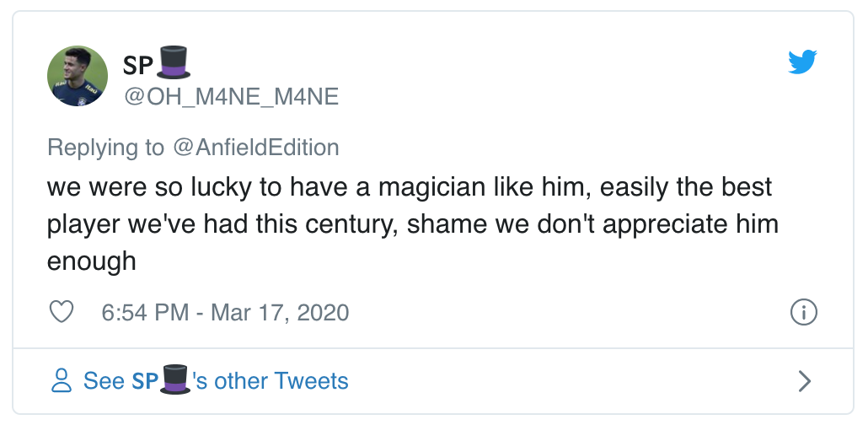Click the top hat emoji beside header name
The image size is (868, 425).
pos(174,65)
